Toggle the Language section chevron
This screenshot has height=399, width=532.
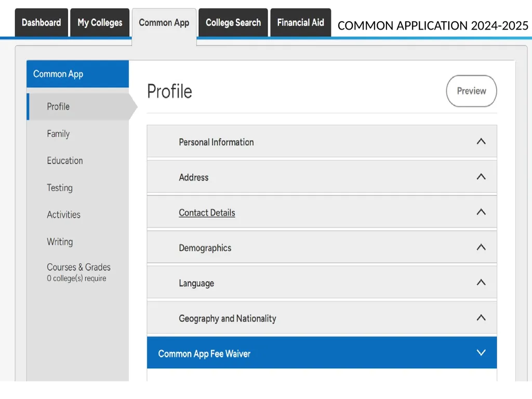481,282
